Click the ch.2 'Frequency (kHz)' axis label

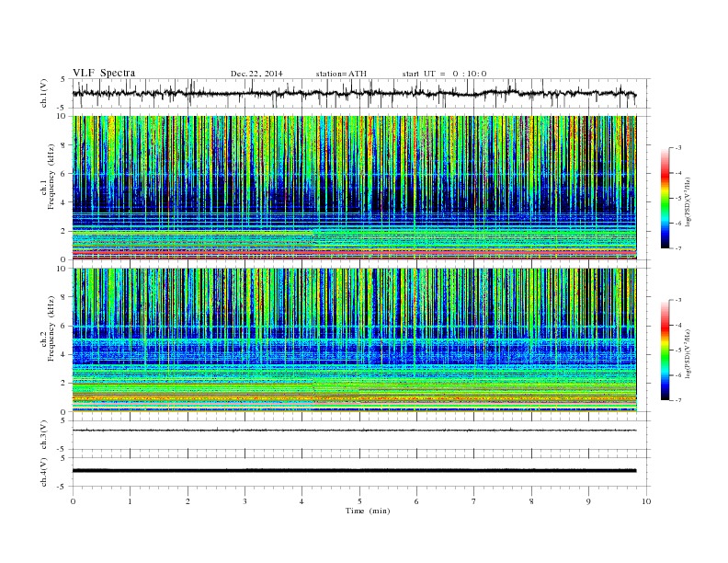tap(51, 327)
